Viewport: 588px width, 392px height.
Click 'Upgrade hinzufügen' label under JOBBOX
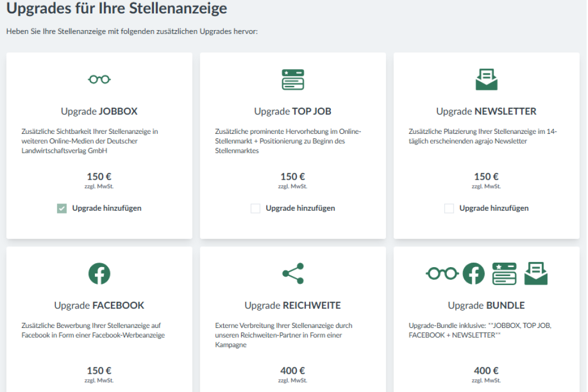coord(107,209)
